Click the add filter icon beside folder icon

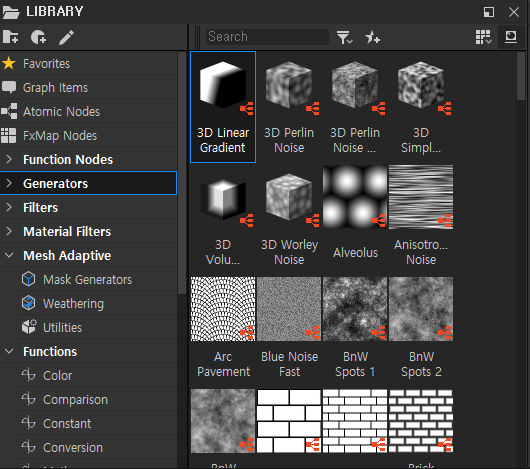(x=38, y=37)
